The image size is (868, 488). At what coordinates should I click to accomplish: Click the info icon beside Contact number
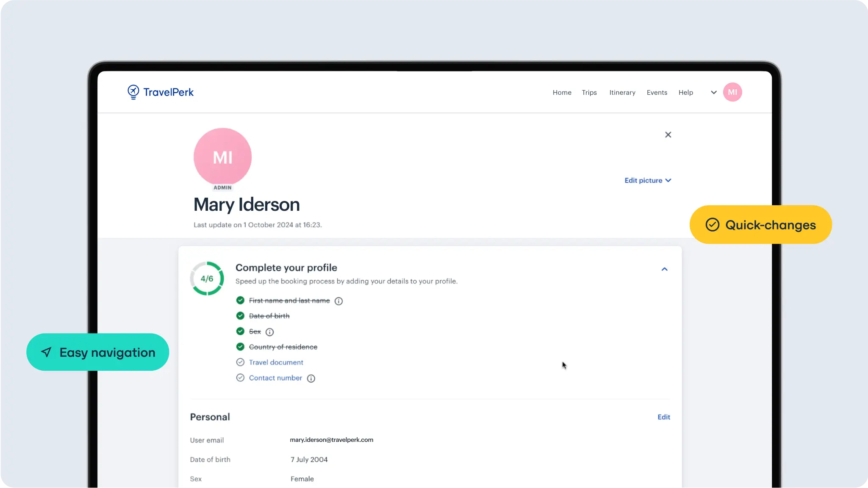tap(311, 378)
